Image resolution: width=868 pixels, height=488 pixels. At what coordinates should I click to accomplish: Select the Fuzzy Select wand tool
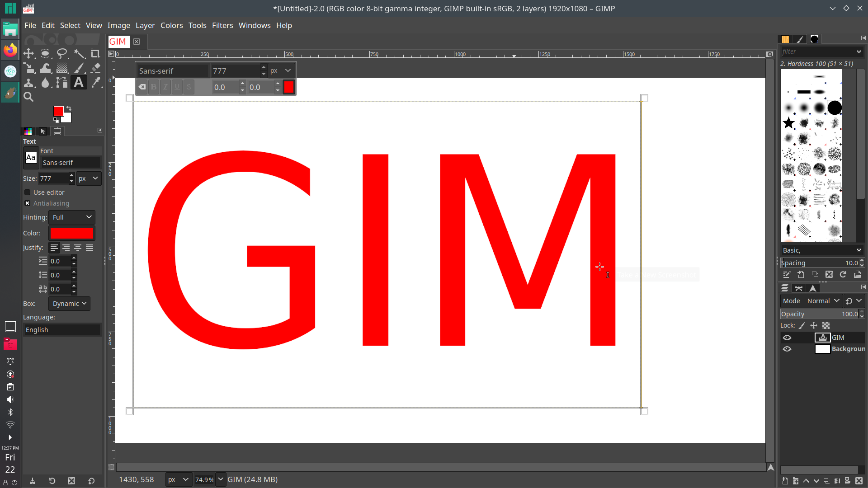[79, 54]
